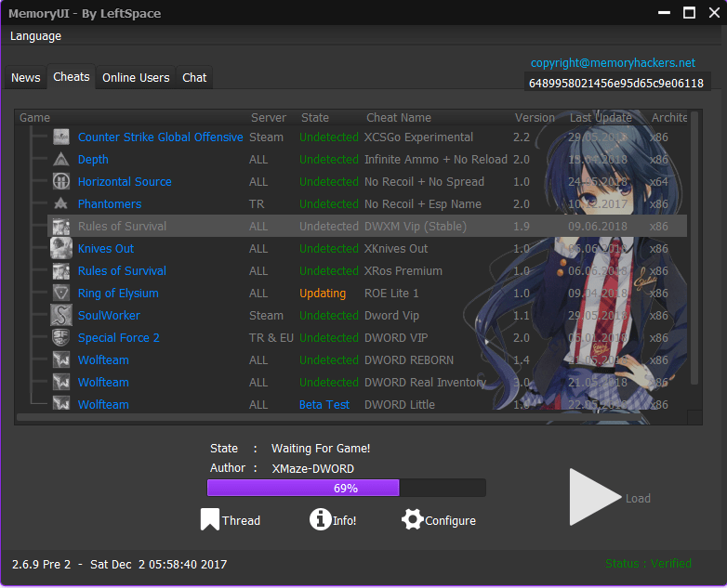The height and width of the screenshot is (588, 727).
Task: Click the Load label
Action: click(x=638, y=499)
